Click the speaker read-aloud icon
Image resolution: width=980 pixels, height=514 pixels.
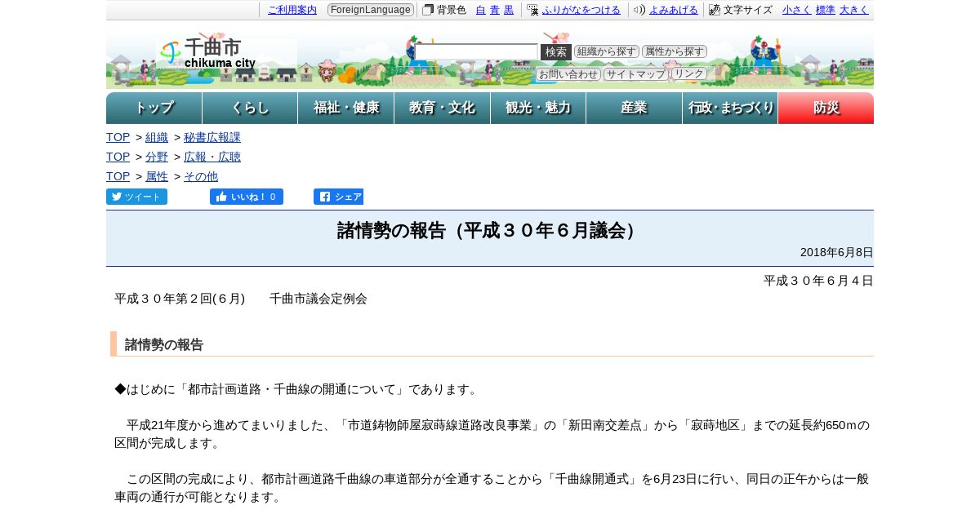pyautogui.click(x=639, y=10)
